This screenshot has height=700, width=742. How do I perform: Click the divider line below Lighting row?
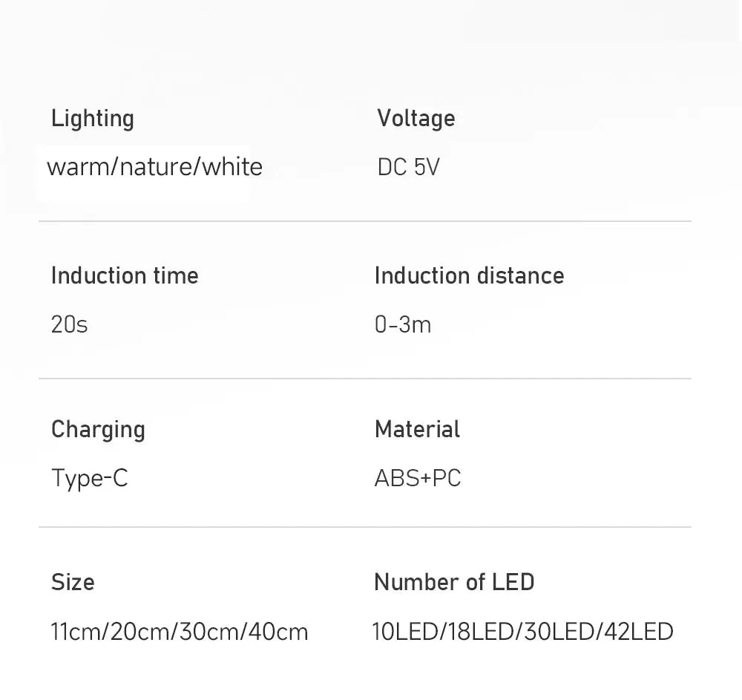365,221
